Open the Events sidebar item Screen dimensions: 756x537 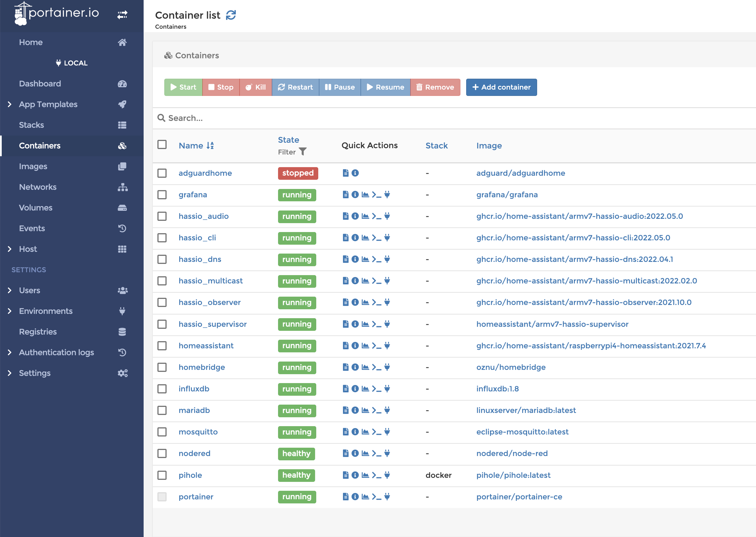tap(72, 229)
